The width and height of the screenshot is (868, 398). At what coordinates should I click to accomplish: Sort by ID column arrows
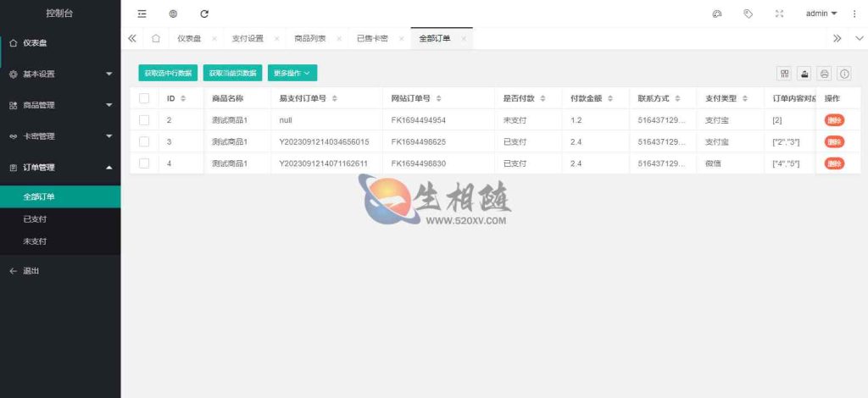pyautogui.click(x=183, y=98)
